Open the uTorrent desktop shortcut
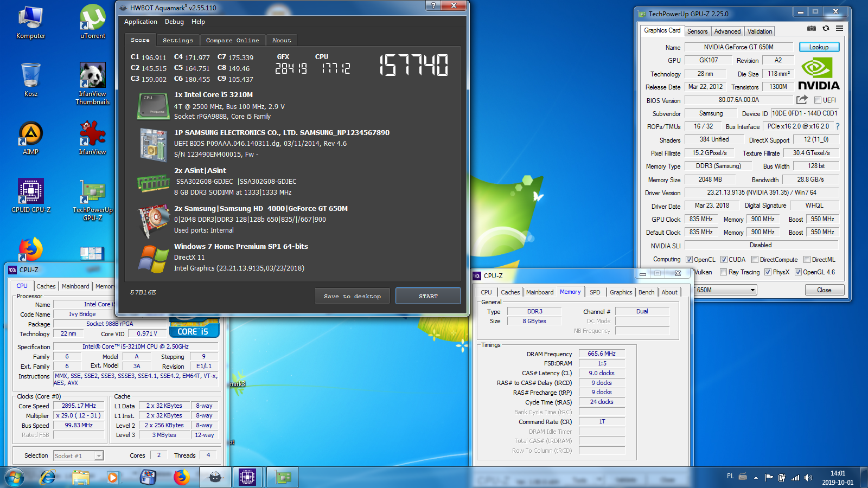This screenshot has width=868, height=488. click(x=93, y=23)
